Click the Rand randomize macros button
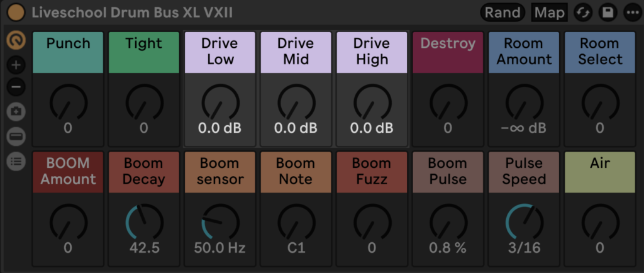644x273 pixels. tap(502, 13)
